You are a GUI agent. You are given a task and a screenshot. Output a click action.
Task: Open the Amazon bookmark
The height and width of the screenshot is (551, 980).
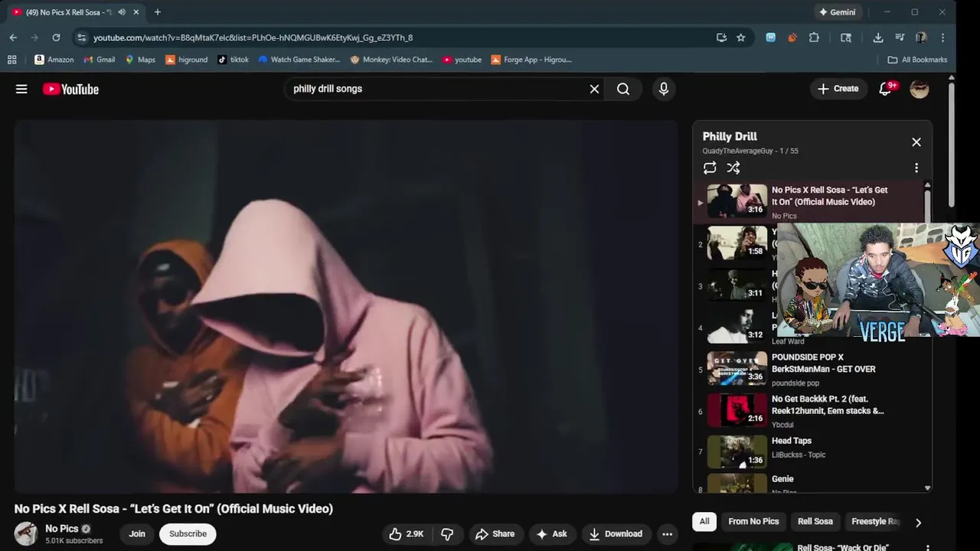pyautogui.click(x=54, y=60)
